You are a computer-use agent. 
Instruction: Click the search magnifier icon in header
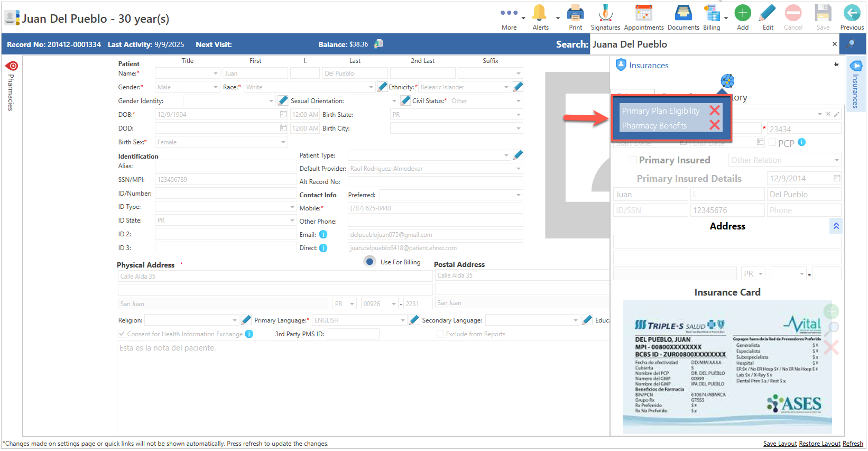click(x=850, y=44)
